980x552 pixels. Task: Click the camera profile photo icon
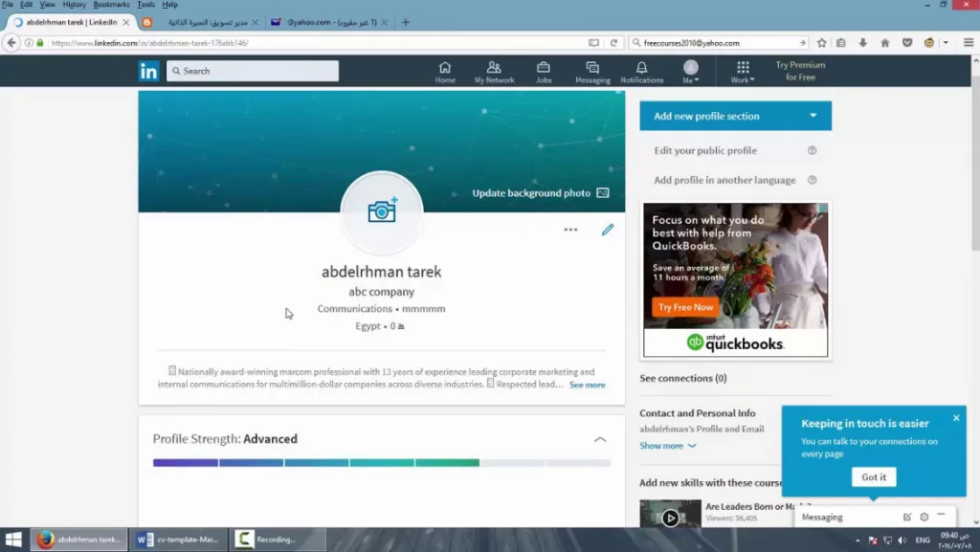pyautogui.click(x=382, y=211)
